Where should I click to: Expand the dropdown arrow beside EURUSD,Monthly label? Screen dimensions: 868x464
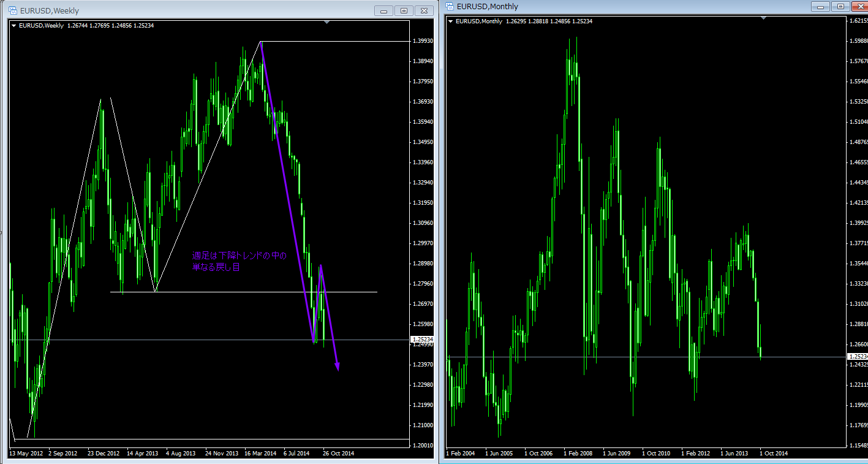tap(450, 21)
